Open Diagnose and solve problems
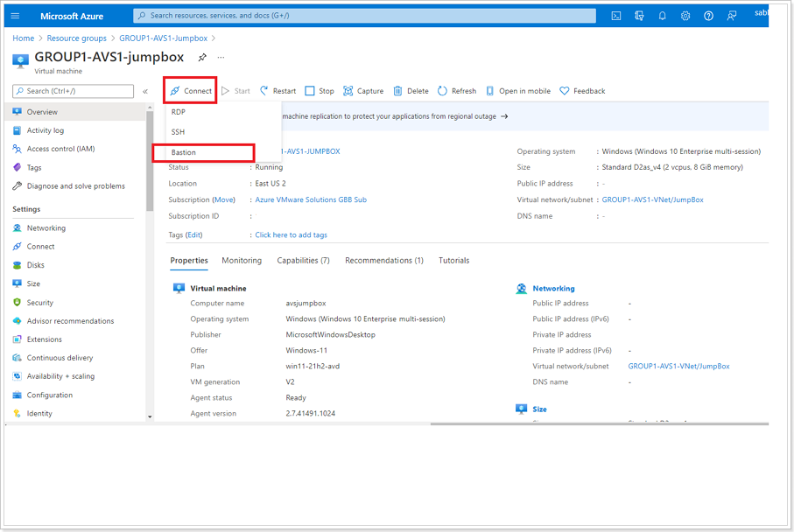794x532 pixels. coord(76,186)
